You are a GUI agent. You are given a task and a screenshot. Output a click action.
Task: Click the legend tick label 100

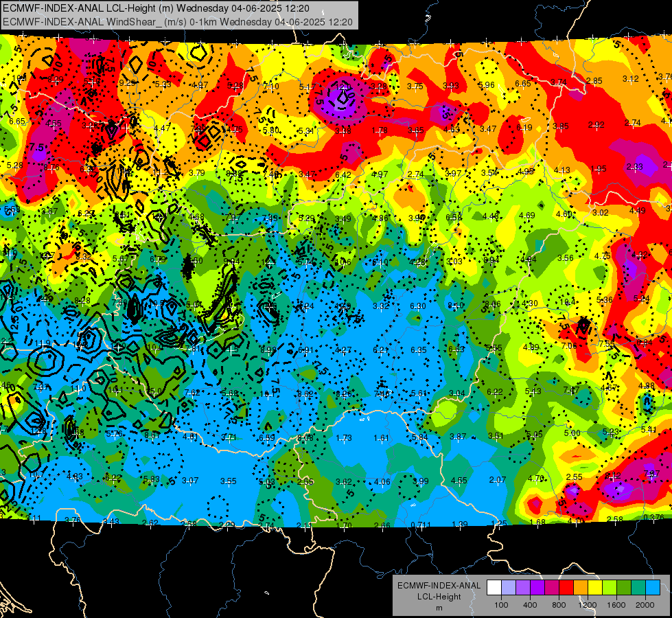tap(501, 605)
